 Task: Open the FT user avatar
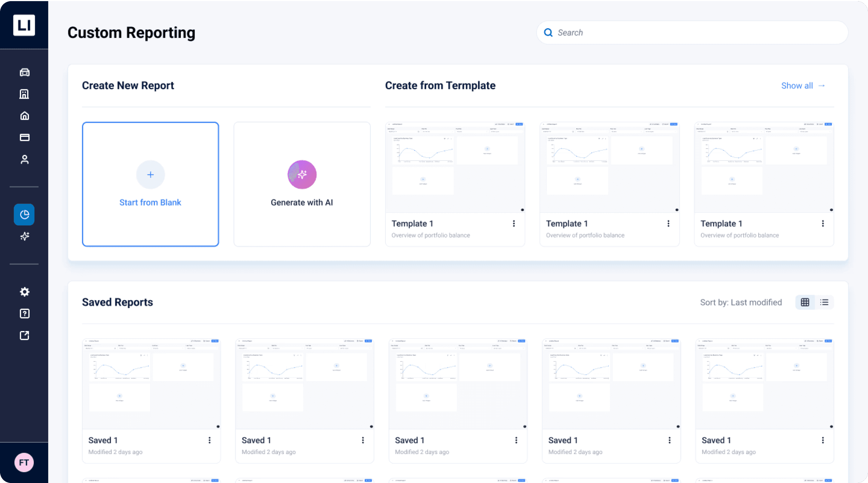click(24, 462)
